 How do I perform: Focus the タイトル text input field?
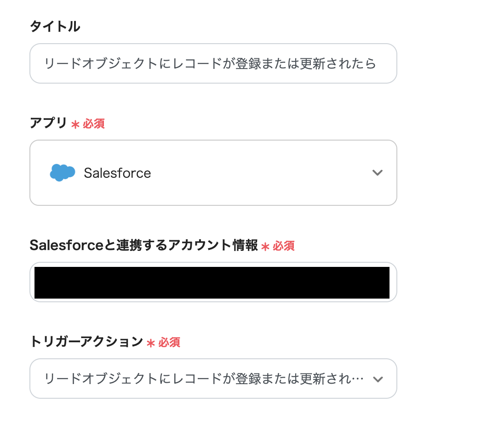coord(213,63)
